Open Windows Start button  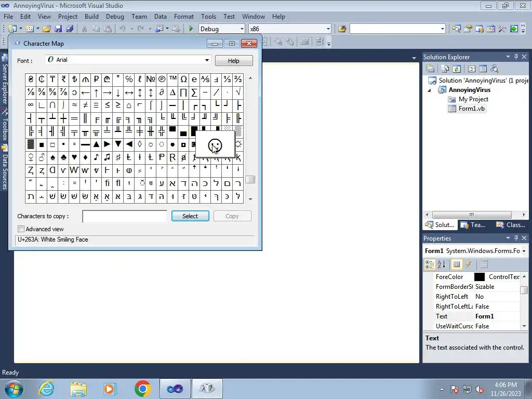14,389
